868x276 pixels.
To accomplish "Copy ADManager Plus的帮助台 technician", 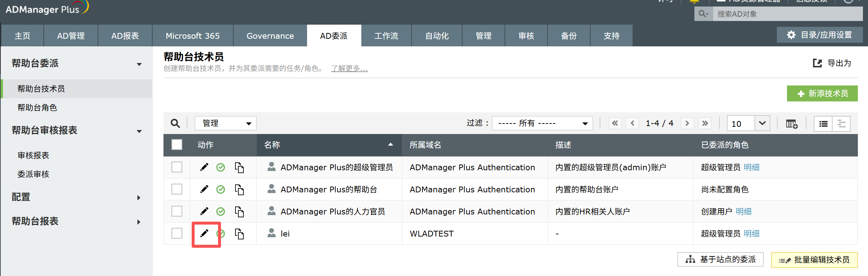I will (x=239, y=189).
